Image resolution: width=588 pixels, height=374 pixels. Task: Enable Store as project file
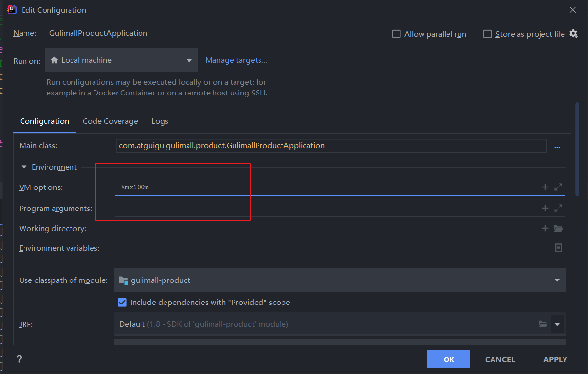pyautogui.click(x=487, y=34)
